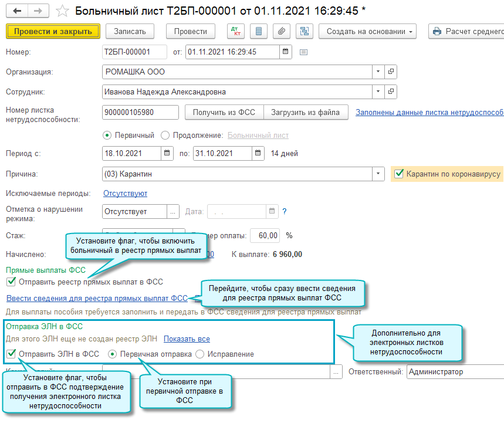The height and width of the screenshot is (423, 504).
Task: Open employee Иванова Надежда Александровна card
Action: click(391, 92)
